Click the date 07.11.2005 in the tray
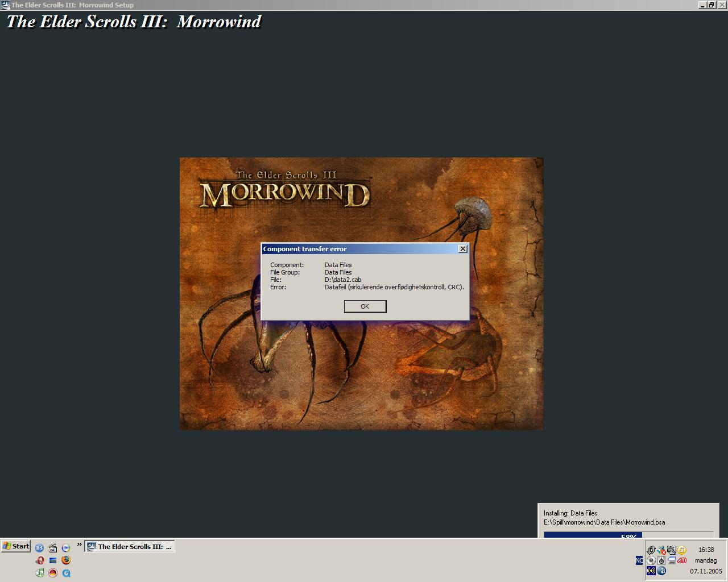Screen dimensions: 728x582 click(706, 571)
